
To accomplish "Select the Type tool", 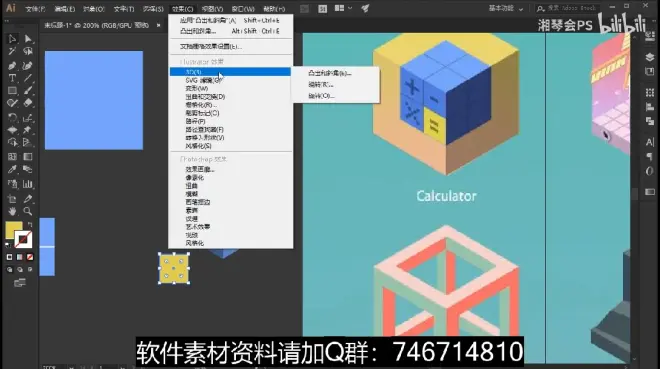I will tap(12, 78).
